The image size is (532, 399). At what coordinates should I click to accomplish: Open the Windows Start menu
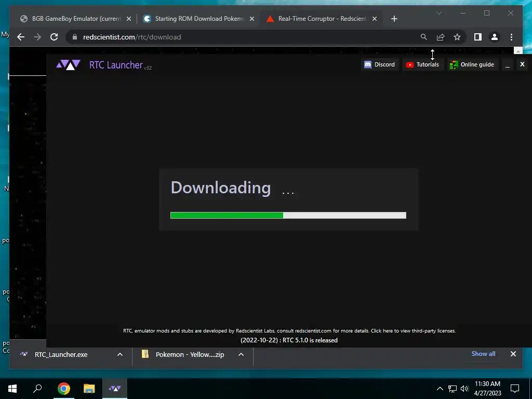point(12,389)
